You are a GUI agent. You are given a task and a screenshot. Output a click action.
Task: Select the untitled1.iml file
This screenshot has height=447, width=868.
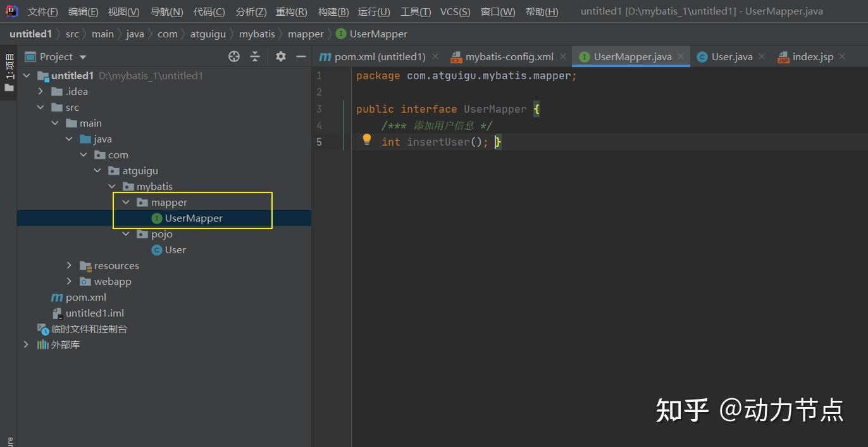pos(94,313)
